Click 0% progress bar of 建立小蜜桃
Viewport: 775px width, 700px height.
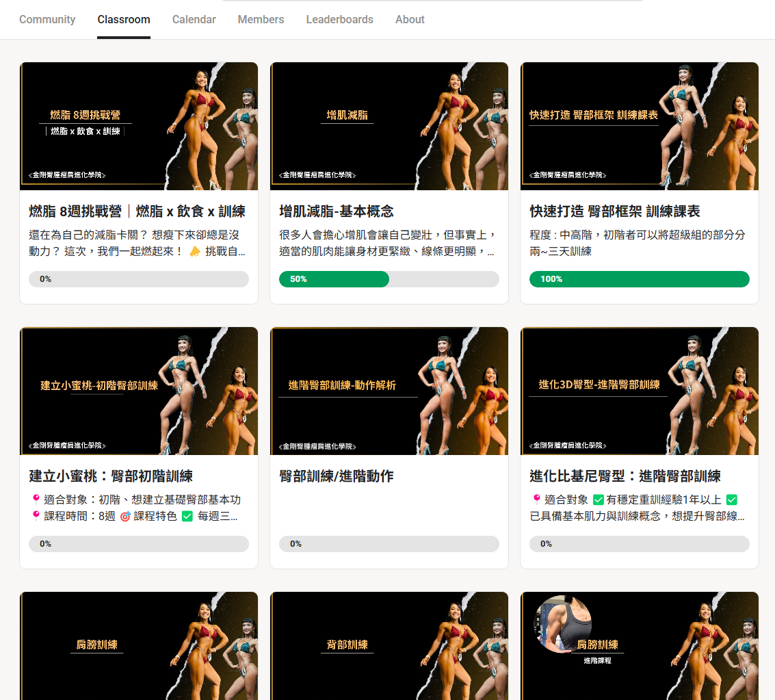click(139, 544)
